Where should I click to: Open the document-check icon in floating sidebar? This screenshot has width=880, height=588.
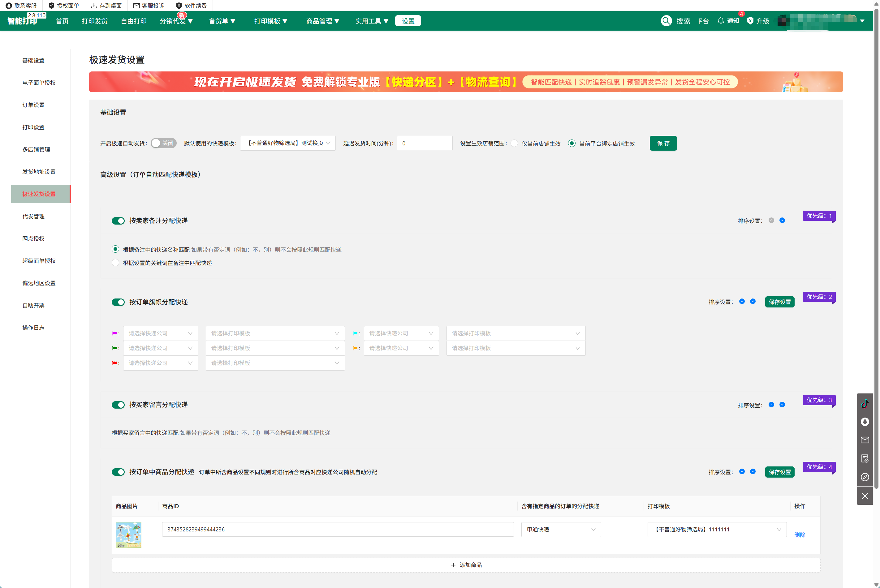865,459
